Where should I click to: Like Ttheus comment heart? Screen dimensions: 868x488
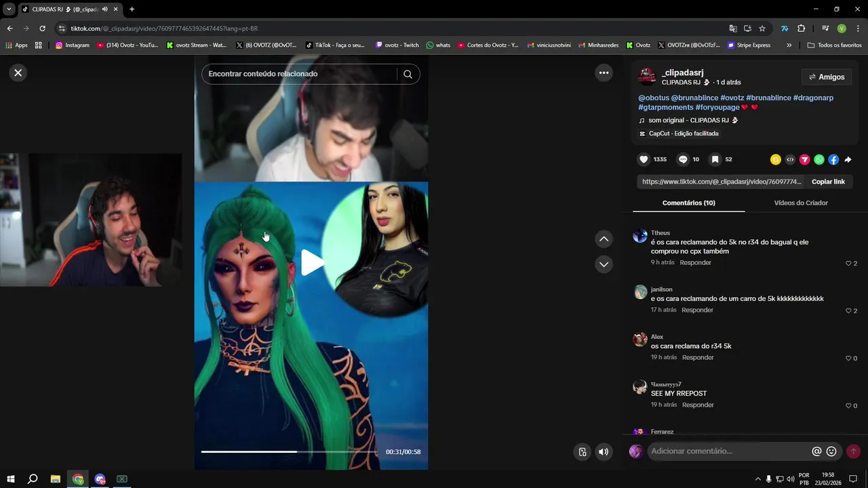[848, 263]
